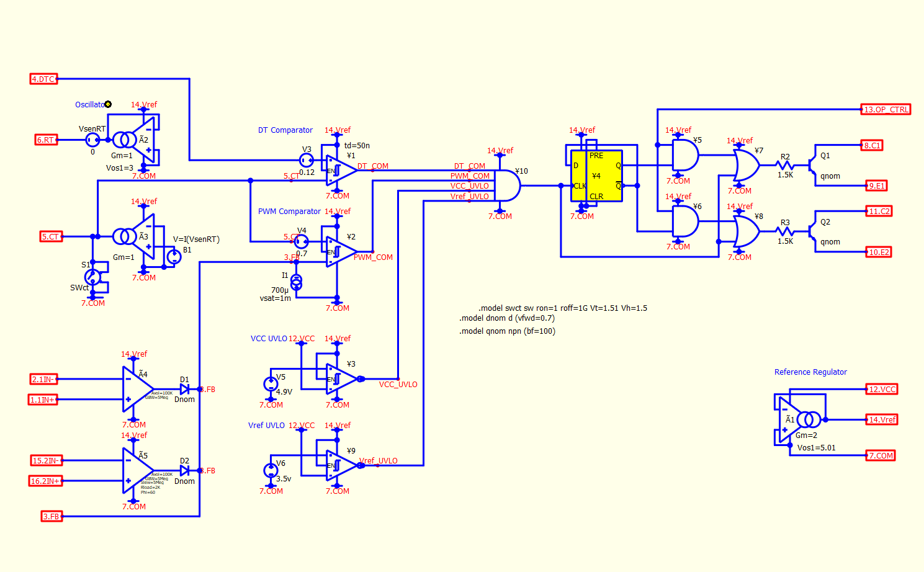924x572 pixels.
Task: Click the NPN transistor Q2
Action: pyautogui.click(x=812, y=231)
